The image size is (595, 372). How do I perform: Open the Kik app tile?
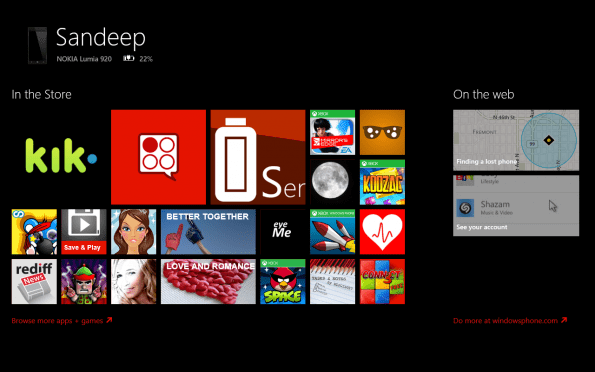[x=59, y=157]
